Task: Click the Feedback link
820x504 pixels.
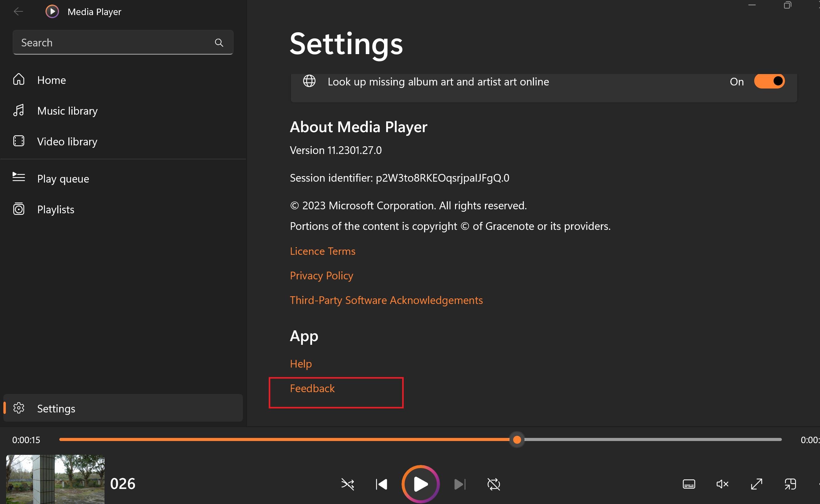Action: [x=313, y=388]
